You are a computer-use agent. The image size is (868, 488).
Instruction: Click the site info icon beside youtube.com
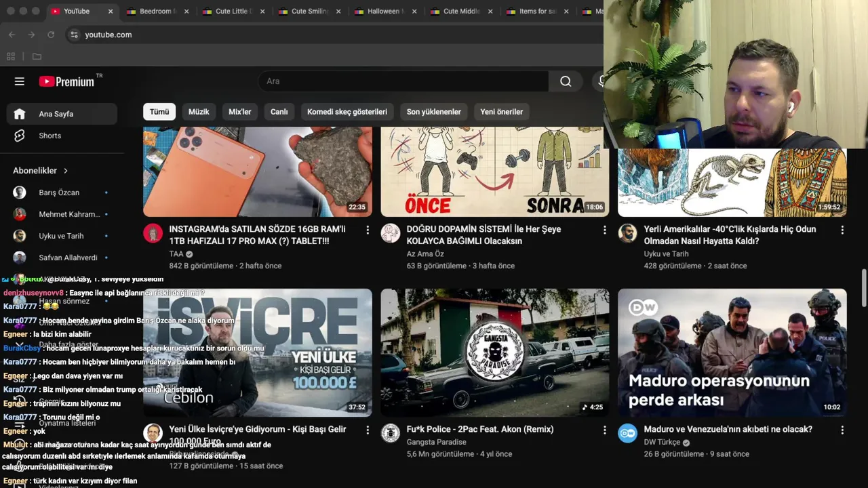point(74,35)
